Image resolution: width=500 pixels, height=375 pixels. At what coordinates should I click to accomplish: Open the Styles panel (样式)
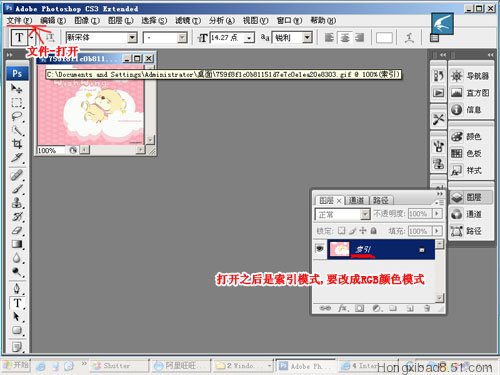(x=470, y=171)
